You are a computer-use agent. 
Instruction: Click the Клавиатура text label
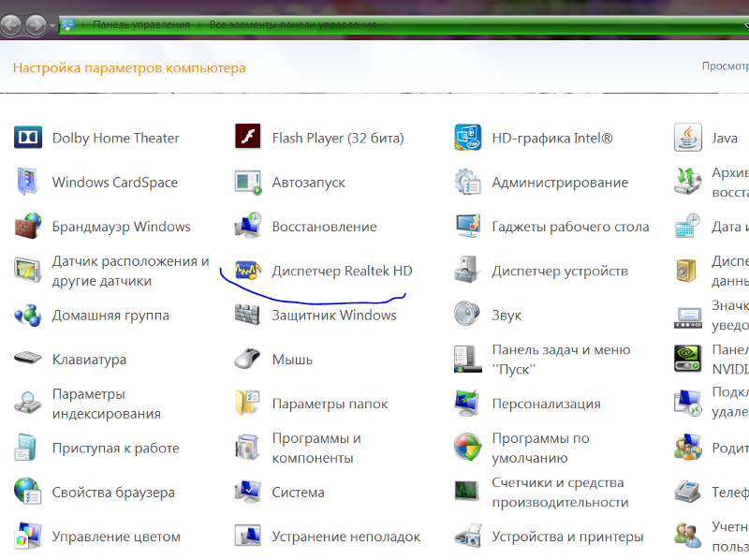89,360
